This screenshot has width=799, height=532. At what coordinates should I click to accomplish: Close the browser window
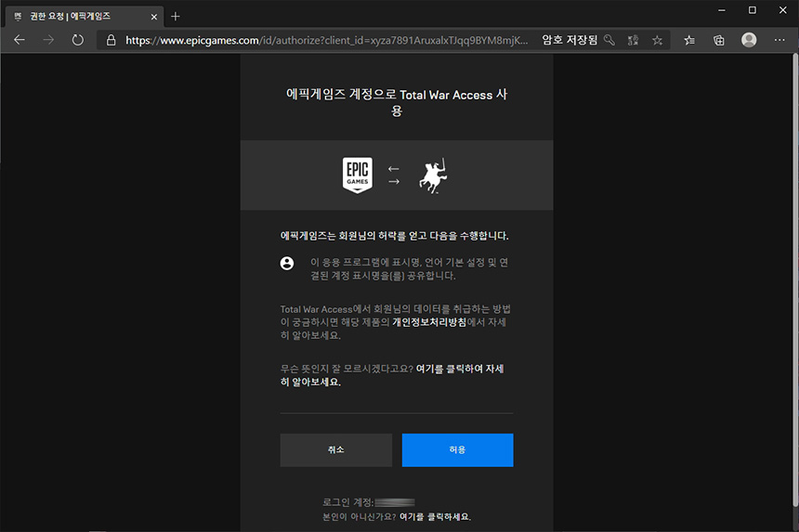tap(782, 10)
